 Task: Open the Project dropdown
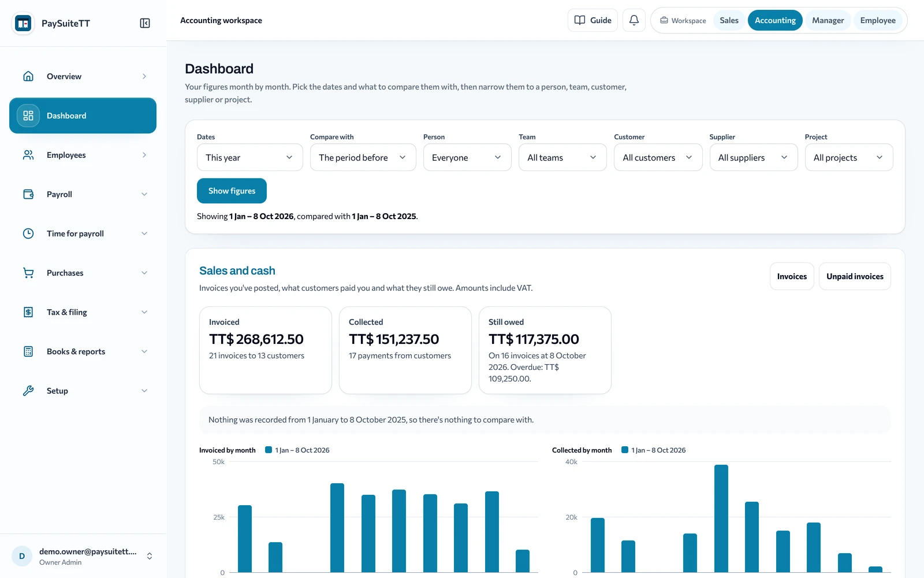(849, 157)
